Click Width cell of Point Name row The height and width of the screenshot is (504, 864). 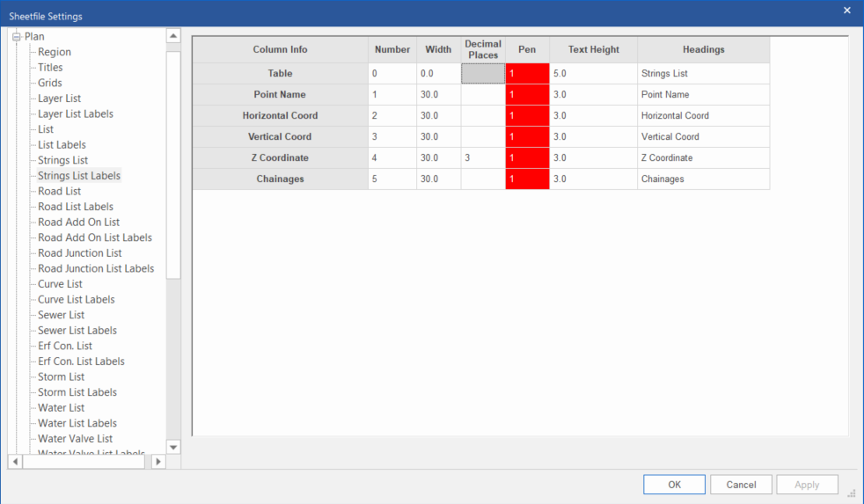[x=438, y=95]
